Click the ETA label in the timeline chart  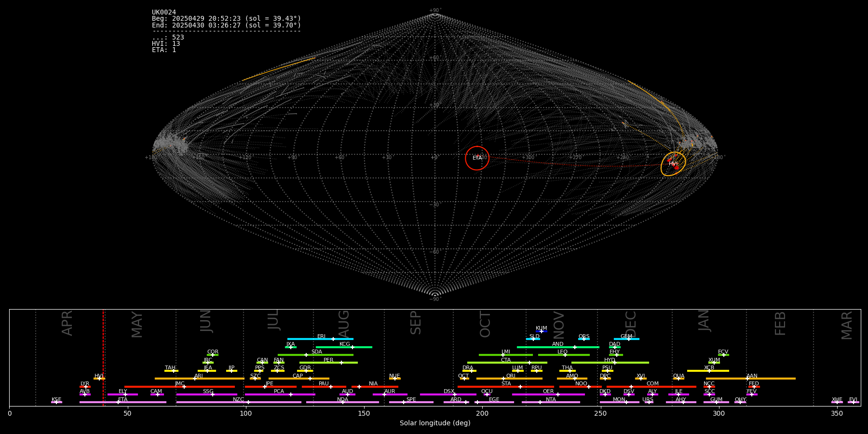click(x=123, y=400)
